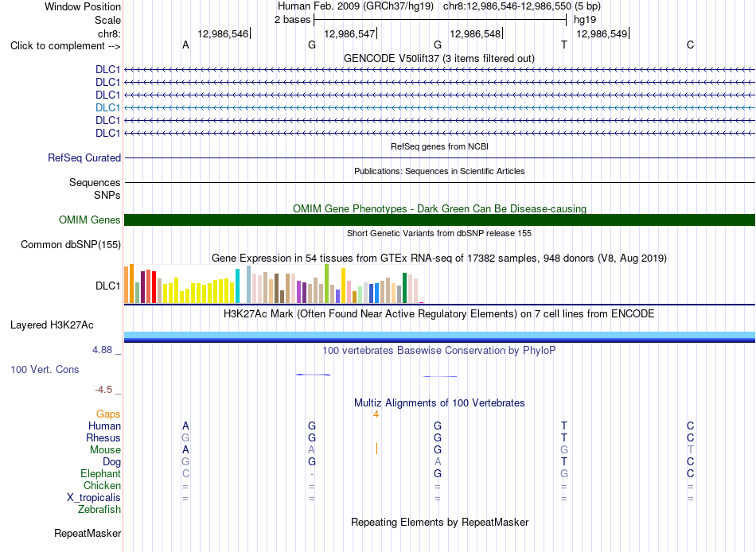Open 'RefSeq genes from NCBI' track title

[439, 146]
